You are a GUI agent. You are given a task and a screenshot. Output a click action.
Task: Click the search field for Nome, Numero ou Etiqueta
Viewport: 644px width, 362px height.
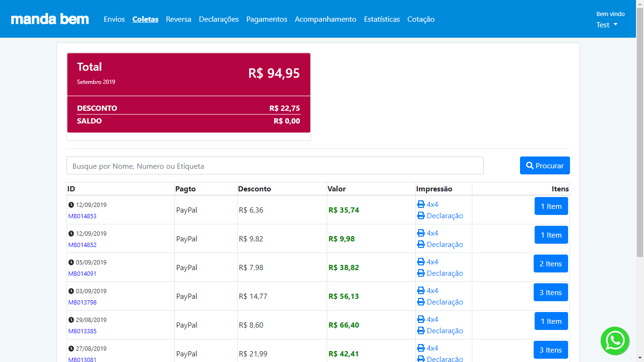tap(275, 165)
